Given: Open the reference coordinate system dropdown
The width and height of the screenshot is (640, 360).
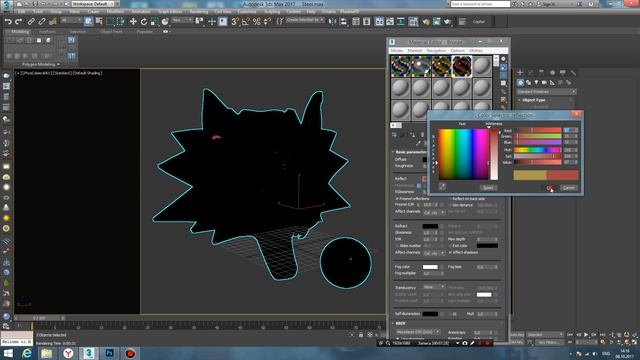Looking at the screenshot, I should (182, 20).
